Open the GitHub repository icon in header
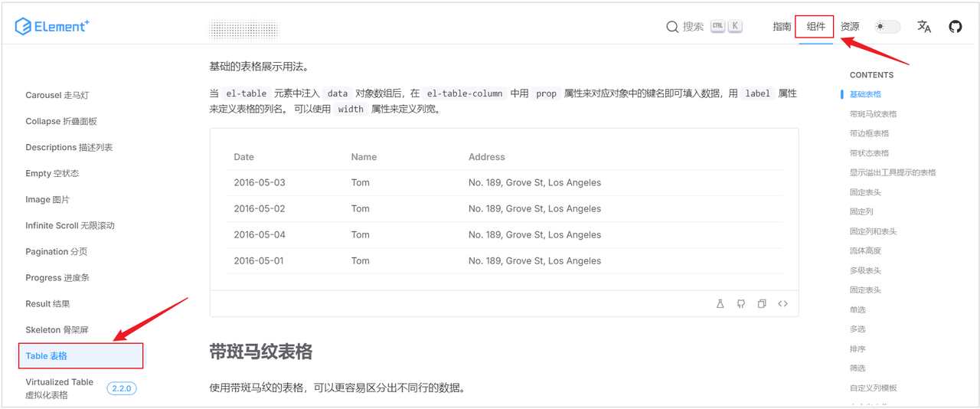This screenshot has height=409, width=980. [955, 27]
